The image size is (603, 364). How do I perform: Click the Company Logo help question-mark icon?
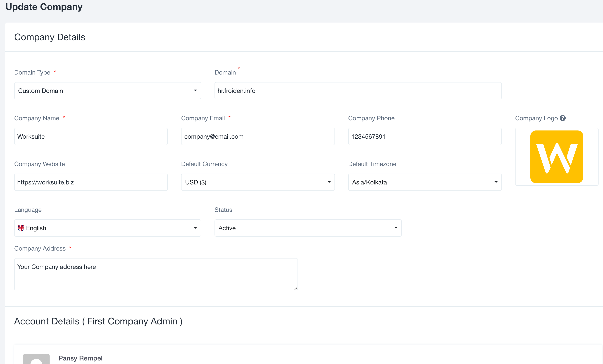point(563,118)
